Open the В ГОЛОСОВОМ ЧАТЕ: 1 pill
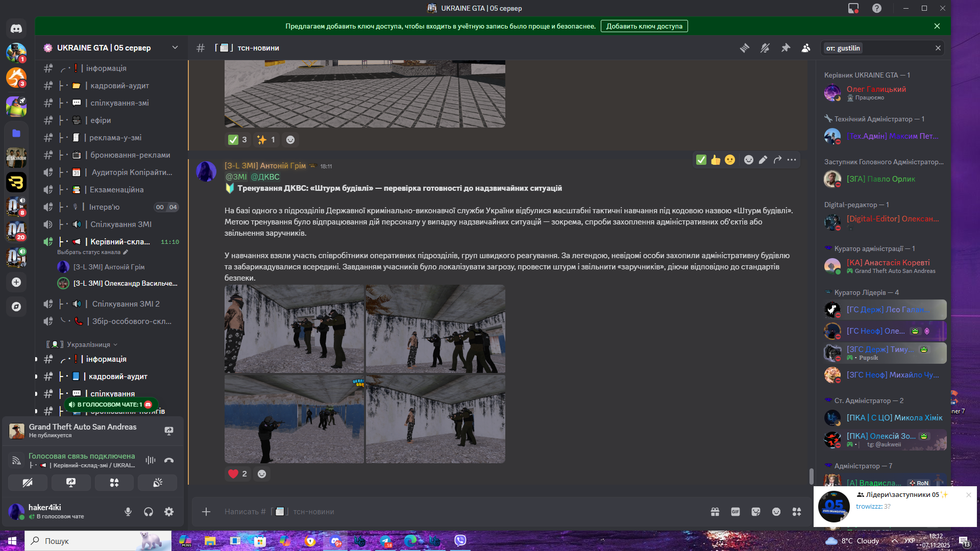The image size is (980, 551). coord(111,405)
